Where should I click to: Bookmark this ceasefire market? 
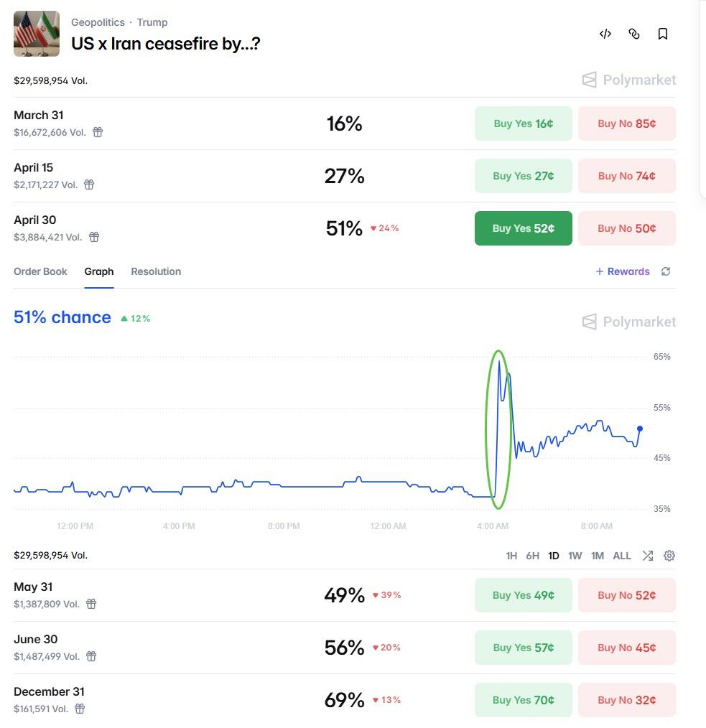(x=663, y=34)
